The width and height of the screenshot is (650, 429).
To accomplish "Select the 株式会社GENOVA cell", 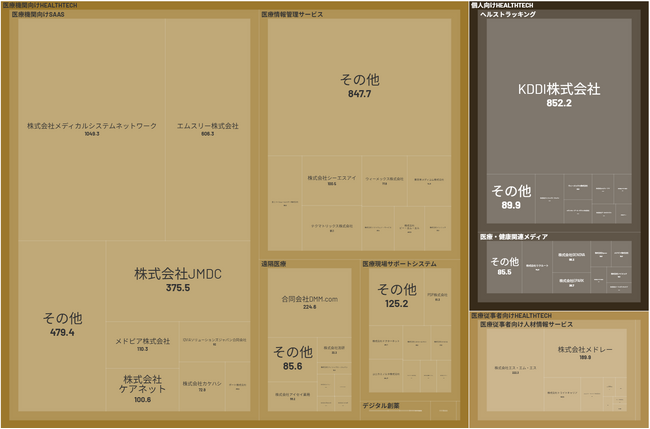I will click(572, 257).
